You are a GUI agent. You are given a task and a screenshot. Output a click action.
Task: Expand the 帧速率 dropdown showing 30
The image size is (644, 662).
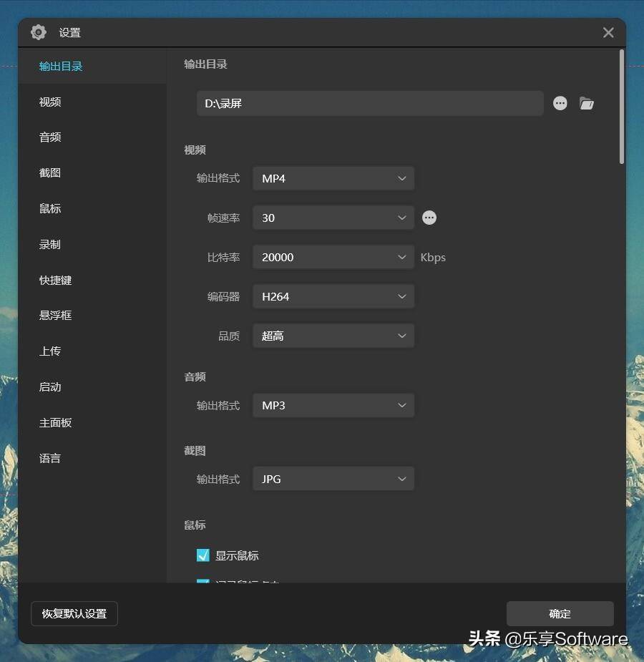(333, 218)
